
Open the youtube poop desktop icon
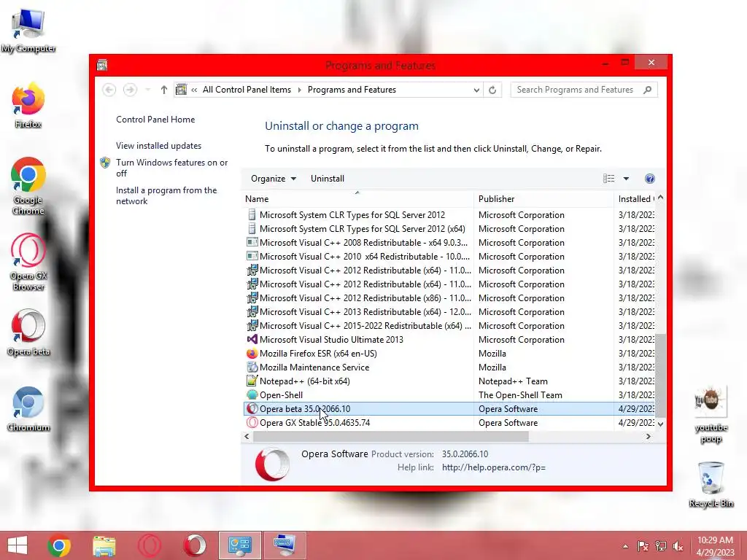[711, 414]
